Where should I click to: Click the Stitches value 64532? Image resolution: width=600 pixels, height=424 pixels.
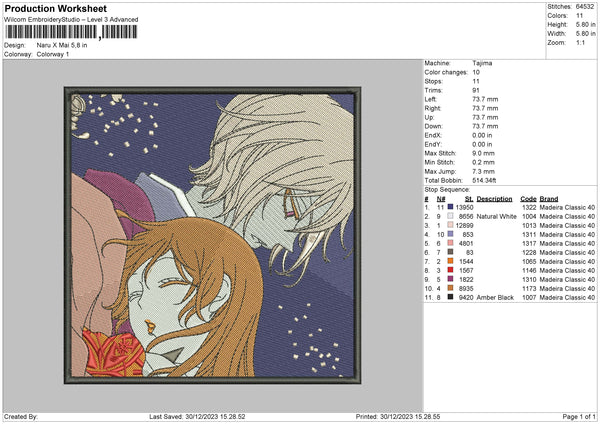585,7
